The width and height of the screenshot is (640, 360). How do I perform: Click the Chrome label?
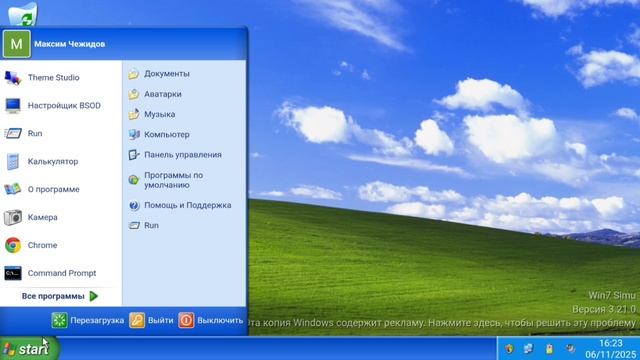[x=42, y=245]
